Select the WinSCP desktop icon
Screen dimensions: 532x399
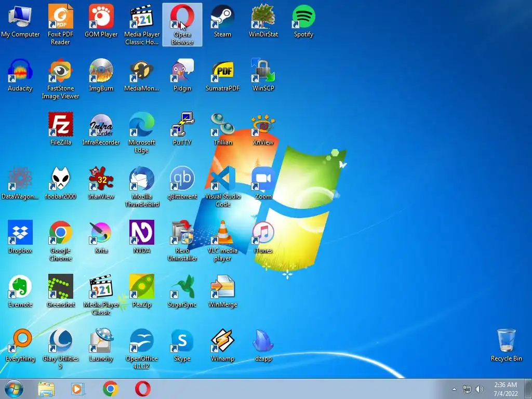pos(263,75)
